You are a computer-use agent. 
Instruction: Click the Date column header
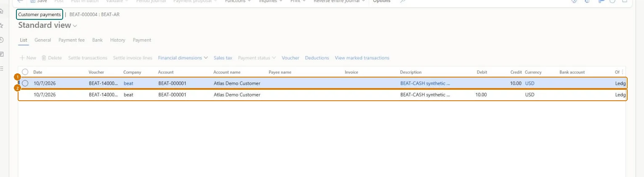38,72
